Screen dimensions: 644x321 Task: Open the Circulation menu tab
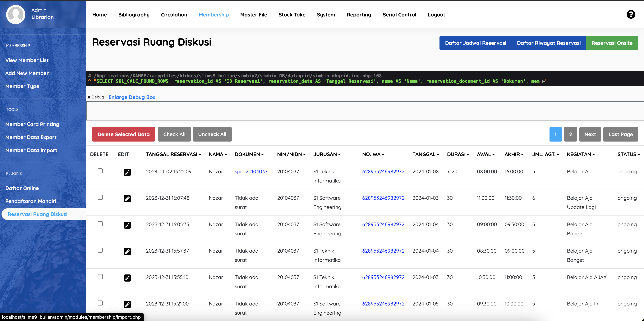(174, 14)
